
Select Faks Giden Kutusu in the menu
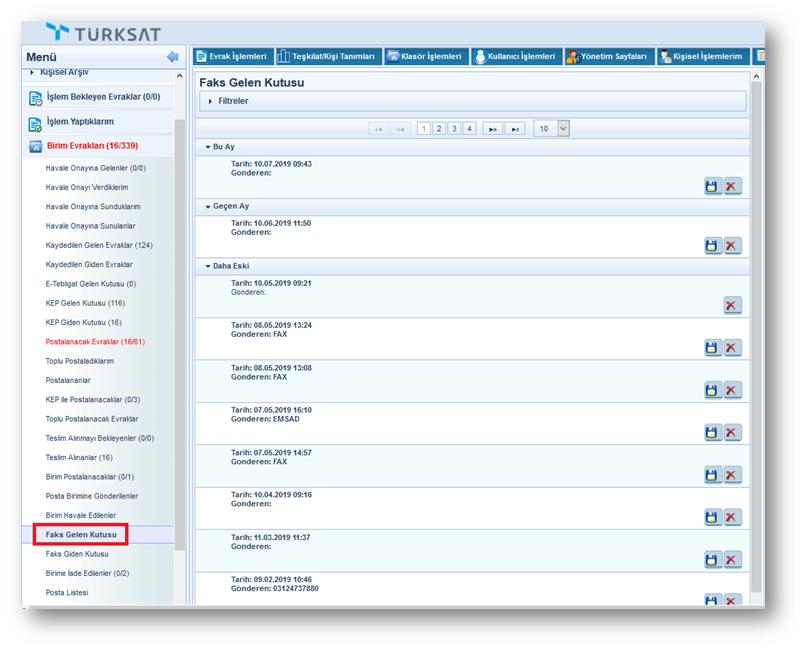point(77,554)
